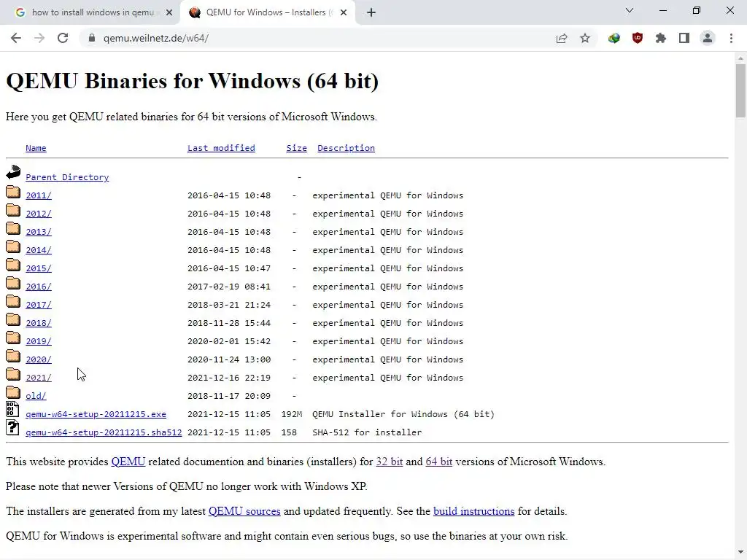This screenshot has width=747, height=560.
Task: Toggle the browser side panel
Action: (684, 38)
